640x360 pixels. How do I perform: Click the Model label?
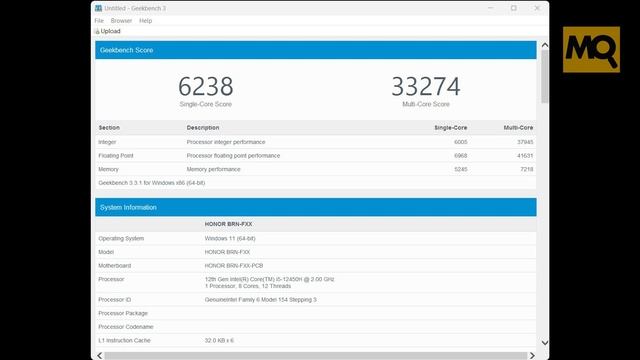106,252
